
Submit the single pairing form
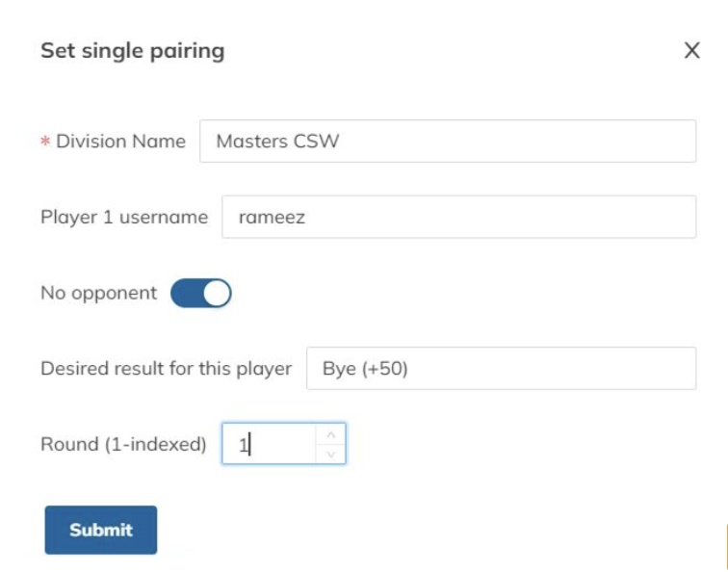coord(100,530)
